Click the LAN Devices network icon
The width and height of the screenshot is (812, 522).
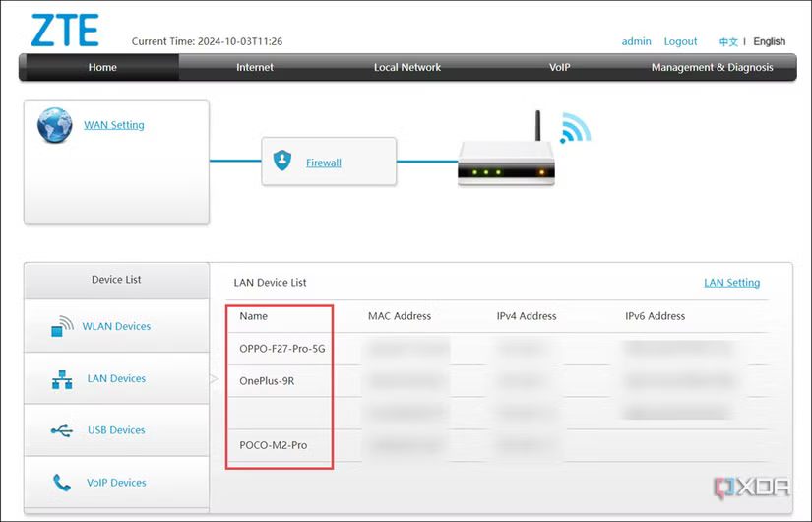[x=62, y=379]
